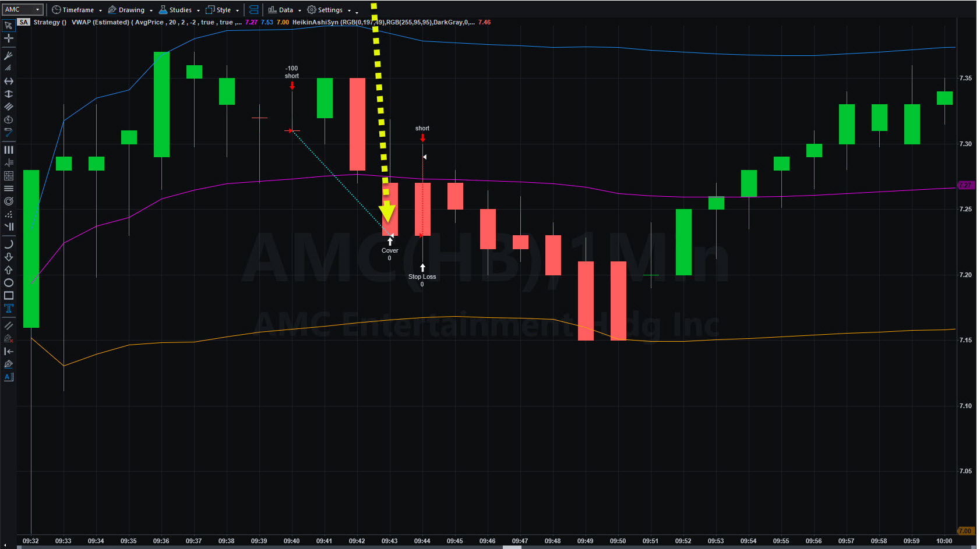
Task: Open the Drawing dropdown menu
Action: (x=131, y=10)
